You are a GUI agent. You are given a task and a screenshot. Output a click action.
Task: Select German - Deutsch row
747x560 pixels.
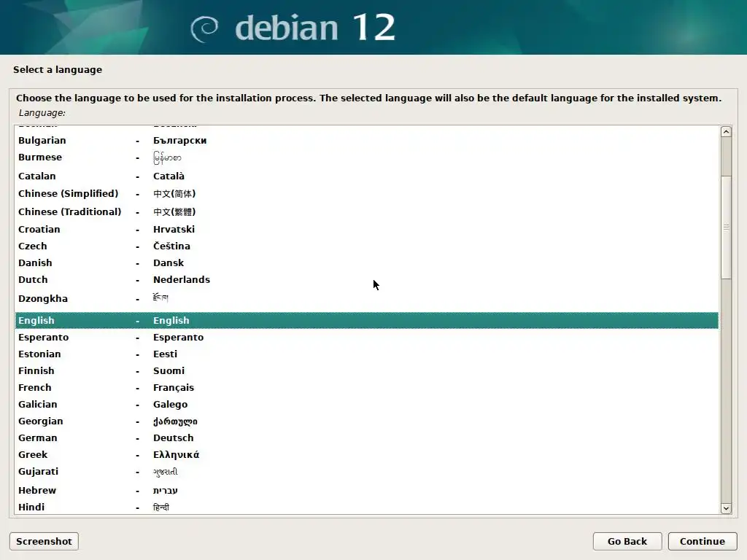tap(366, 437)
